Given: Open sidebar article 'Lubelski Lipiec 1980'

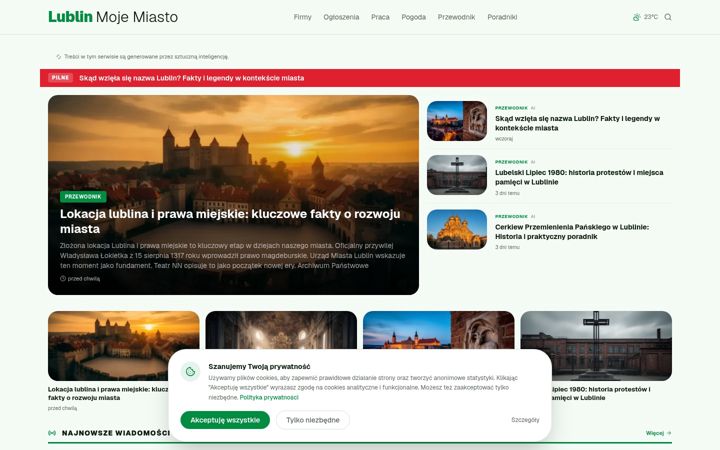Looking at the screenshot, I should click(579, 177).
